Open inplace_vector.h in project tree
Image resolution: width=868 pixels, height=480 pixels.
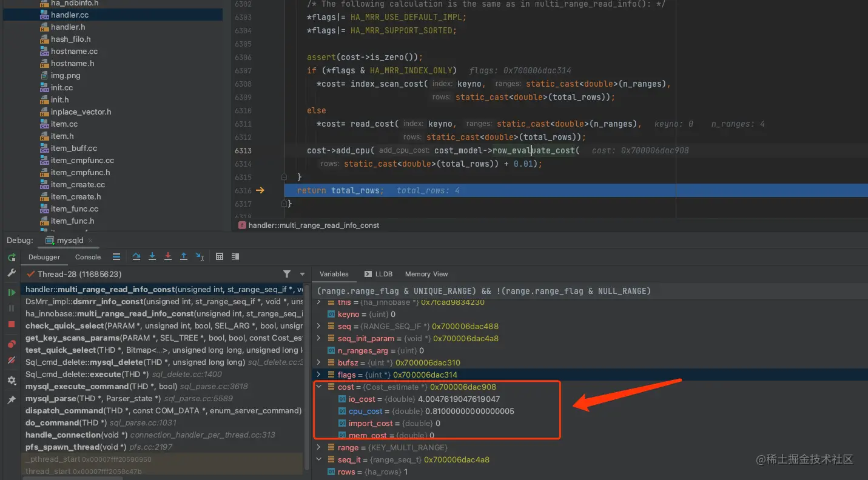point(81,112)
